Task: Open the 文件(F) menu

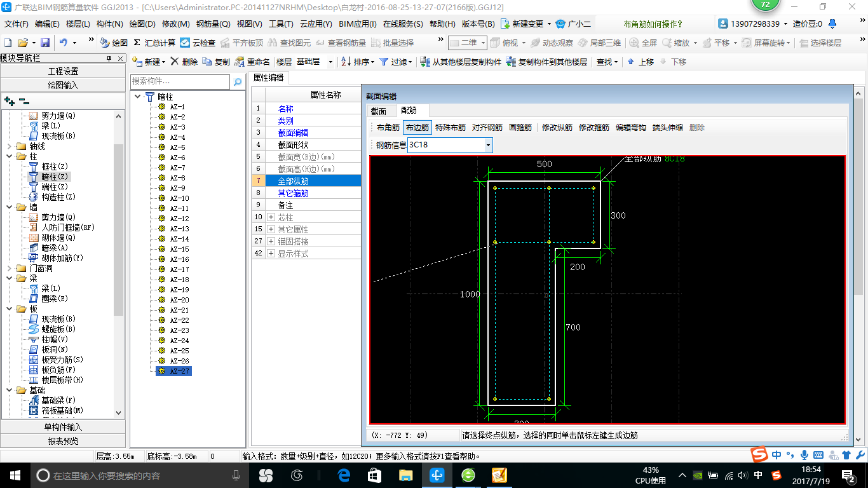Action: (17, 24)
